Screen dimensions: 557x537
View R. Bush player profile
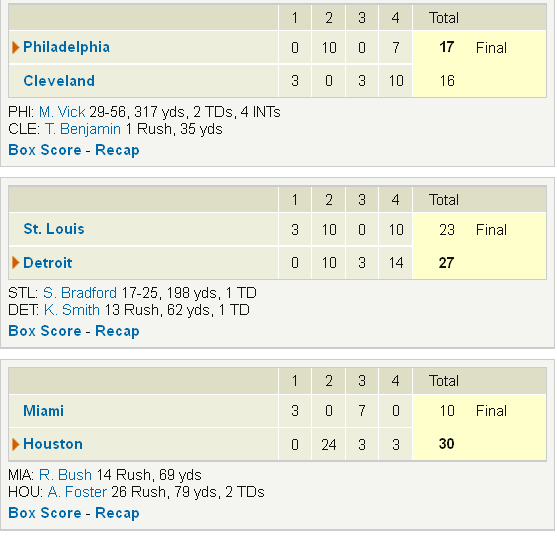click(x=65, y=475)
